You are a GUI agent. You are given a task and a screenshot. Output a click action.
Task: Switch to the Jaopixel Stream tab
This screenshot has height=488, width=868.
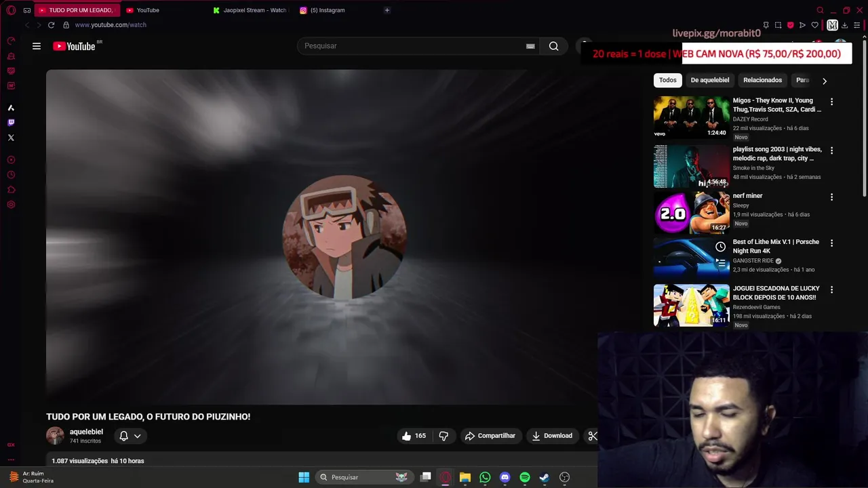tap(250, 10)
